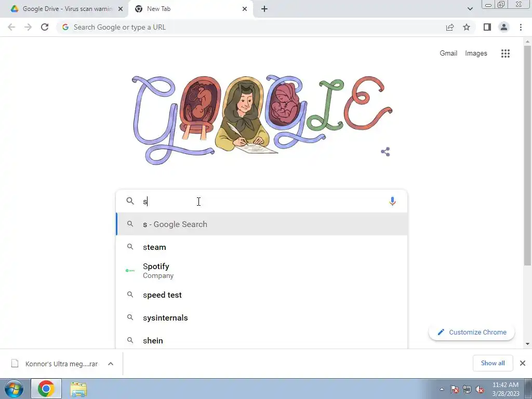Show all downloads
The width and height of the screenshot is (532, 399).
pyautogui.click(x=493, y=363)
